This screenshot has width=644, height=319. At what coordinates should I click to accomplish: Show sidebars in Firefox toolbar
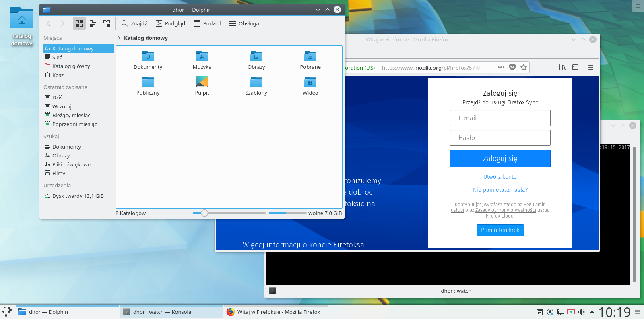point(575,67)
